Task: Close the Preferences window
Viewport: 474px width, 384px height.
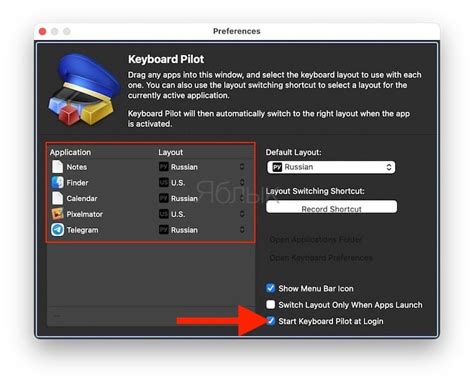Action: [x=42, y=31]
